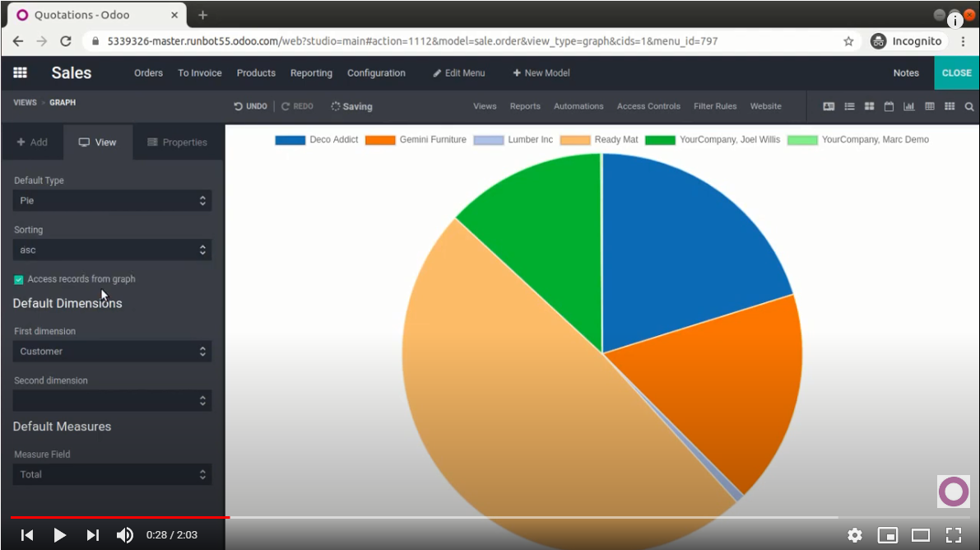Open the First dimension Customer dropdown
The image size is (980, 550).
(x=113, y=352)
